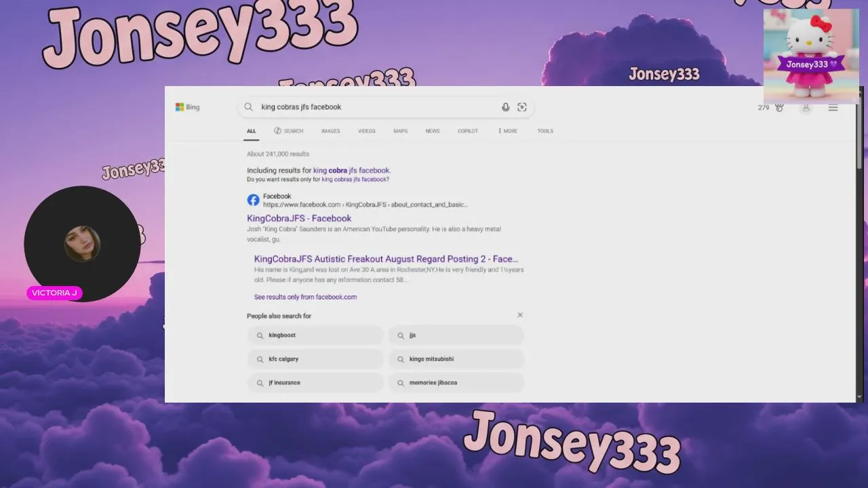Viewport: 868px width, 488px height.
Task: Click magnifier icon beside kfc calgary suggestion
Action: point(260,359)
